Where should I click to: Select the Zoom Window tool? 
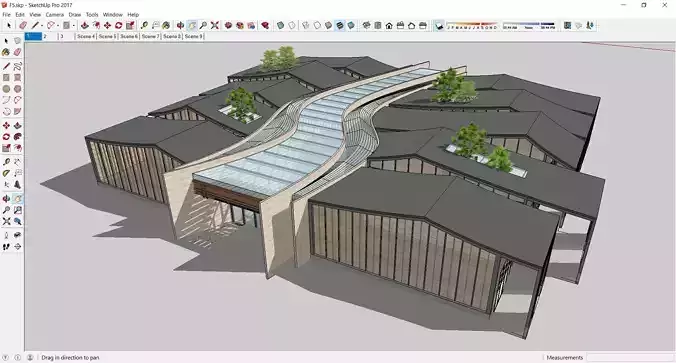coord(17,210)
